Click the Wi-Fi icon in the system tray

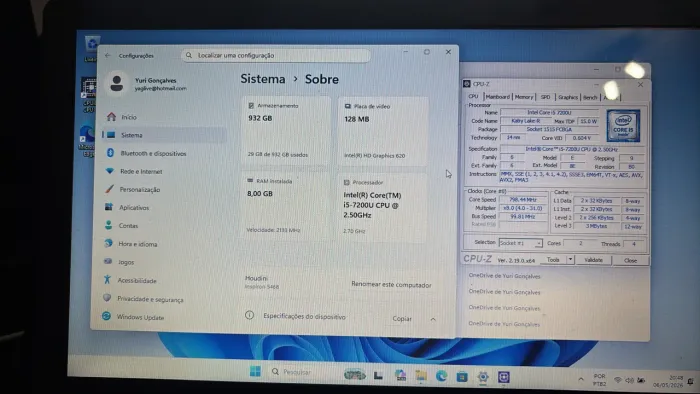[617, 380]
